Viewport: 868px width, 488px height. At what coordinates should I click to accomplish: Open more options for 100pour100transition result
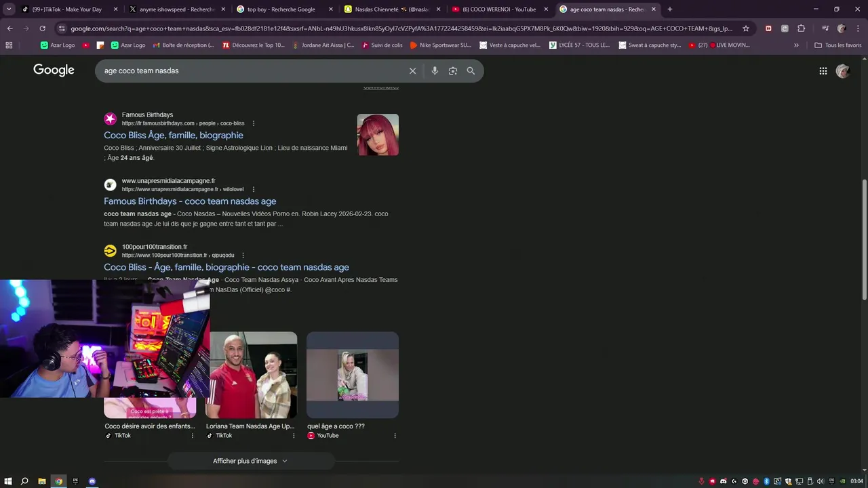click(243, 256)
